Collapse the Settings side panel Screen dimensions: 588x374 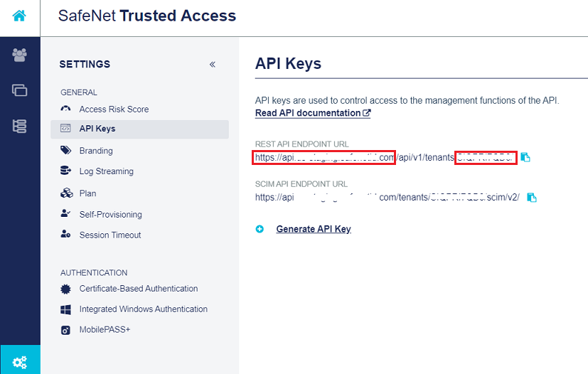coord(213,65)
